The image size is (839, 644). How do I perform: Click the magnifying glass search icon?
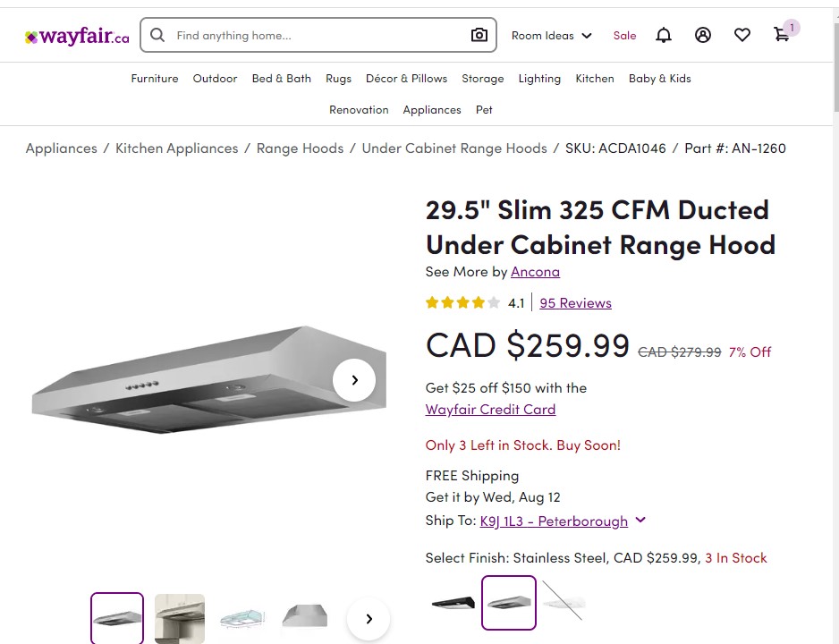click(x=157, y=35)
